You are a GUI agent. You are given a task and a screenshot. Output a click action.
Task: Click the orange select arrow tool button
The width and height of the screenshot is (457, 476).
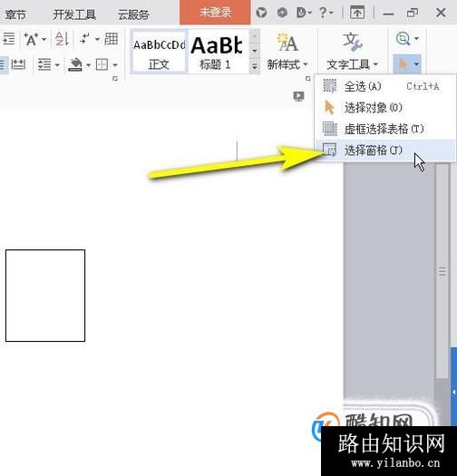point(403,64)
